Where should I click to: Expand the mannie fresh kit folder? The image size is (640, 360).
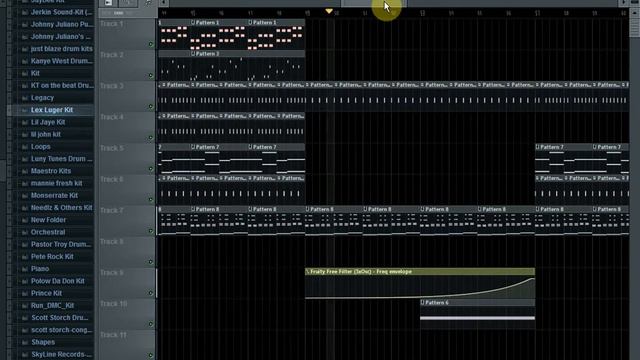[x=57, y=183]
